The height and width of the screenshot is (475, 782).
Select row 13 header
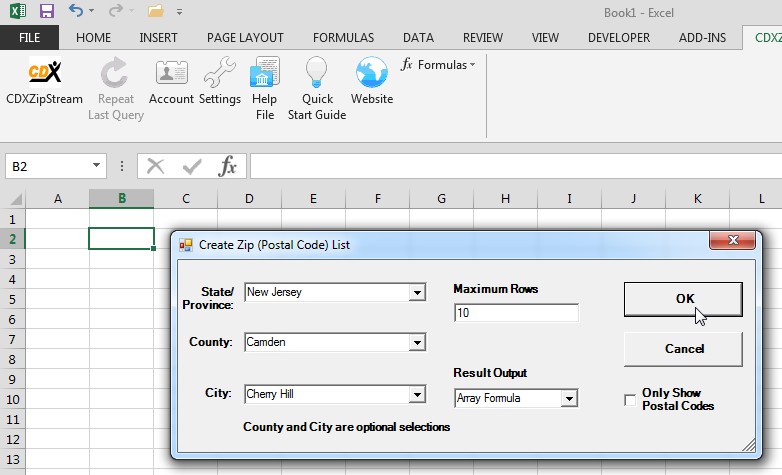point(12,459)
